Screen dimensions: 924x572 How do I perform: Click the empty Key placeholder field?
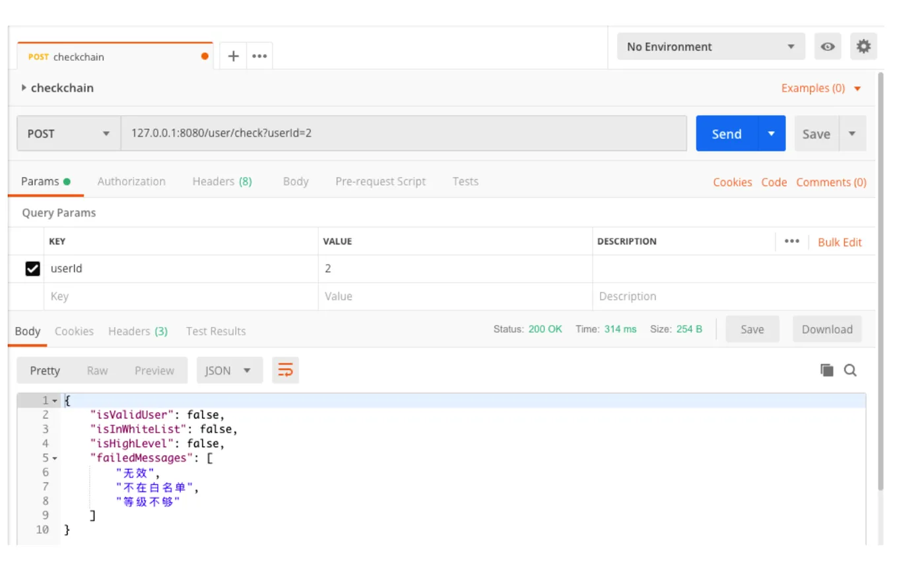pyautogui.click(x=181, y=297)
